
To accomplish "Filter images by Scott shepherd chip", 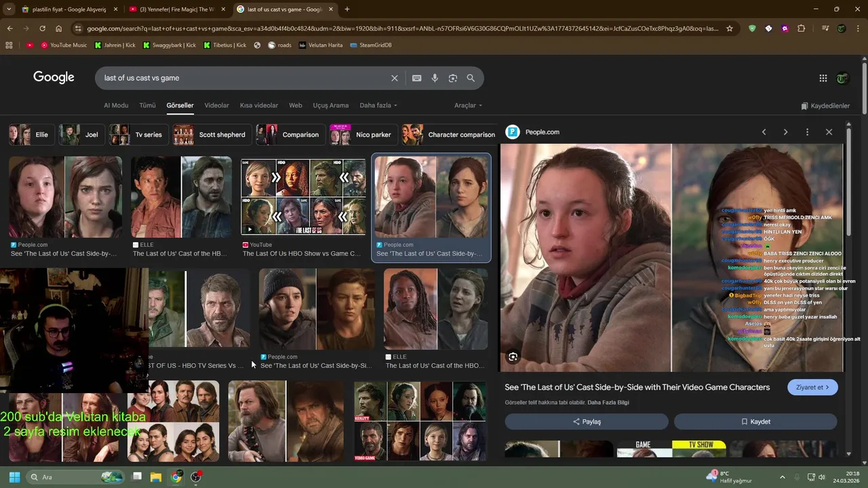I will point(211,135).
